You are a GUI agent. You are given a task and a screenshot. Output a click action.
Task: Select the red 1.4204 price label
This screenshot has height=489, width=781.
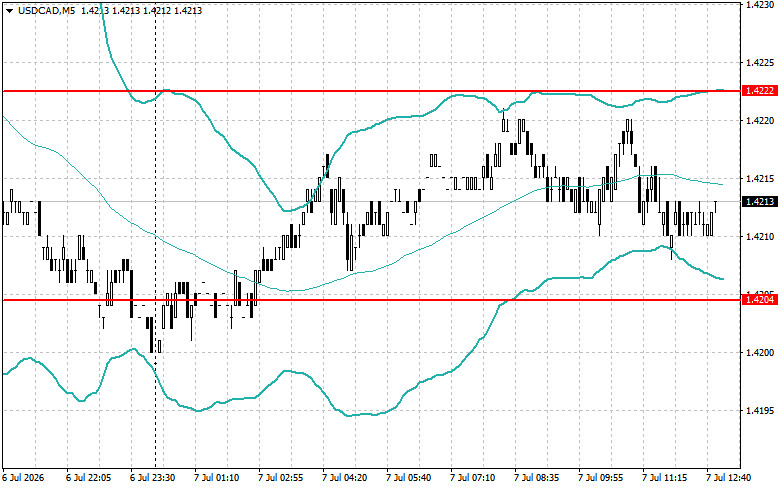tap(760, 300)
